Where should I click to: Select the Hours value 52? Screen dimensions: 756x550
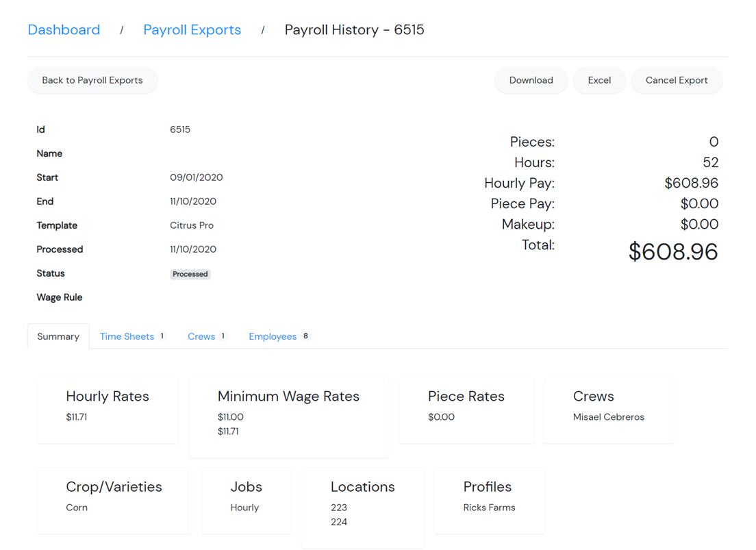[x=710, y=162]
